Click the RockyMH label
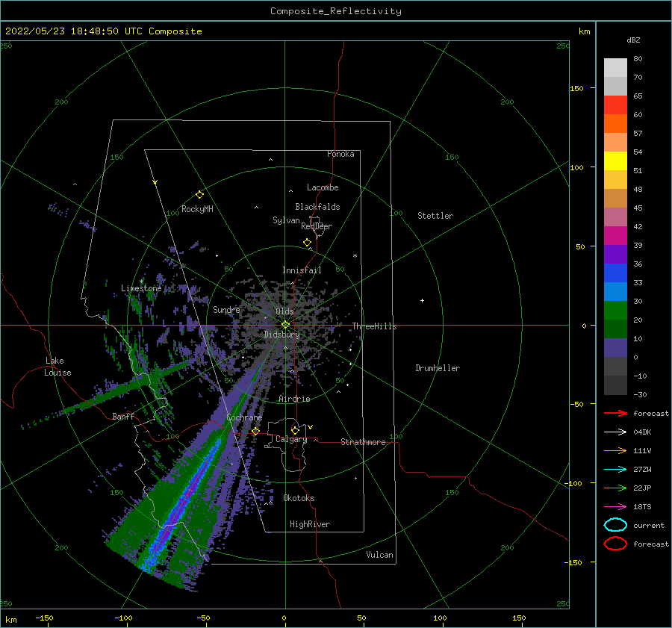 click(197, 209)
